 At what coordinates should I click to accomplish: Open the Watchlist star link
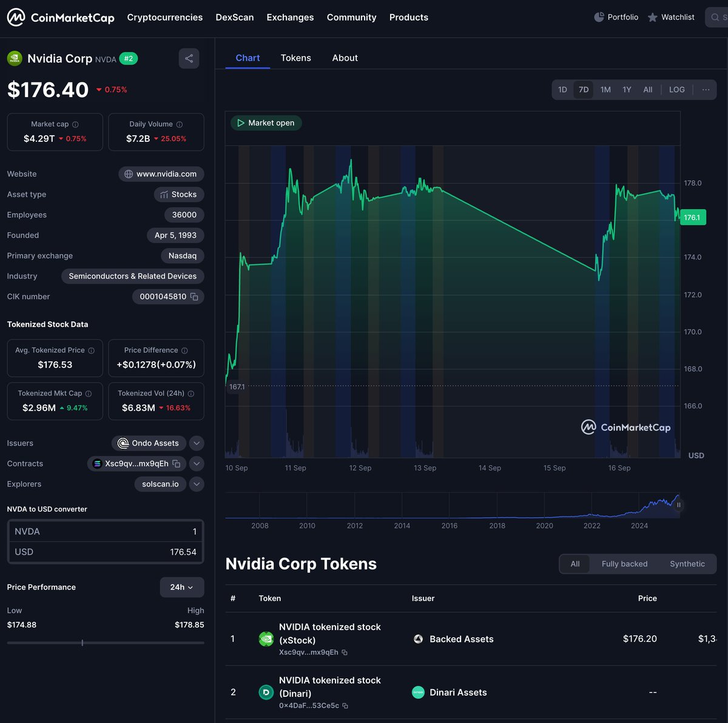point(671,17)
